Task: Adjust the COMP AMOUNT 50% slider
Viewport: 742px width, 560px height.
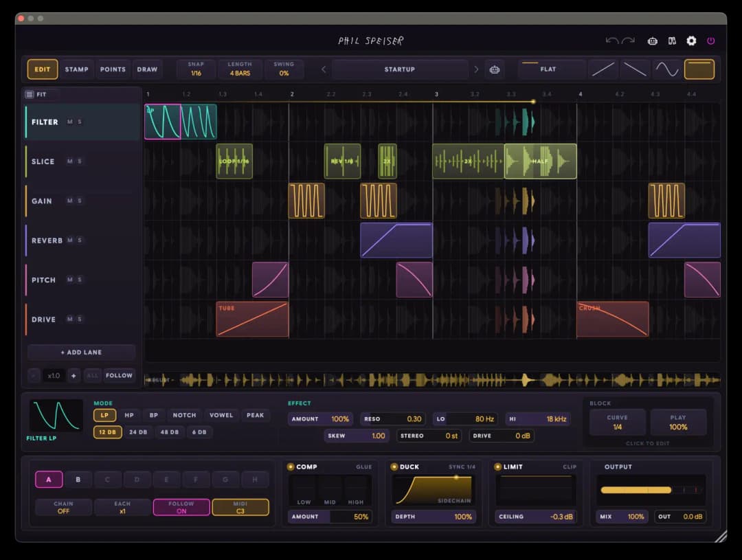Action: (330, 517)
